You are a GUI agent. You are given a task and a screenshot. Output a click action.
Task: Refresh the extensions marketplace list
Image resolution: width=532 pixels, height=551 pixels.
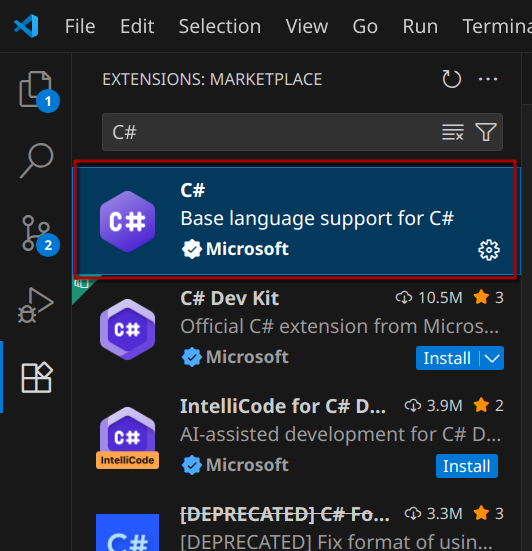click(x=452, y=79)
